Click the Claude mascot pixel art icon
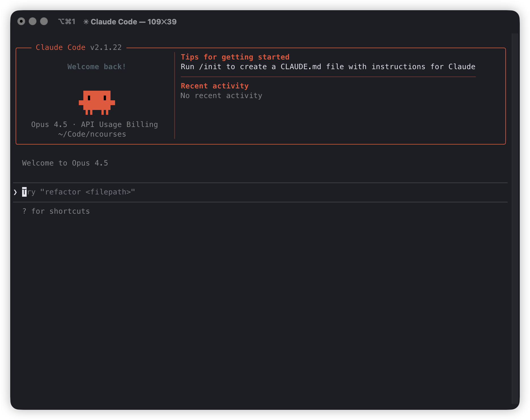 [97, 102]
